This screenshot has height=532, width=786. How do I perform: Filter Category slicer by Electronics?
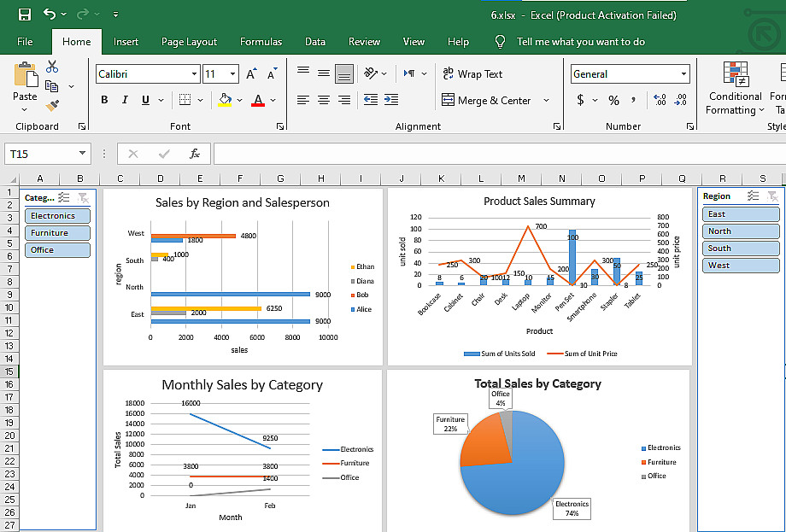click(57, 215)
